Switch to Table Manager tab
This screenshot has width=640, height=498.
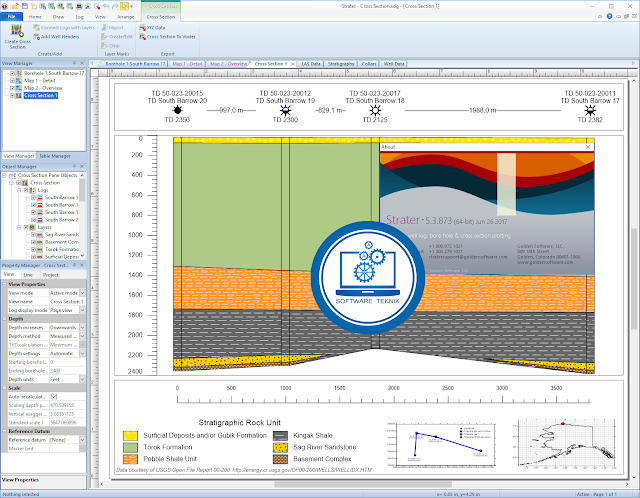click(x=55, y=156)
